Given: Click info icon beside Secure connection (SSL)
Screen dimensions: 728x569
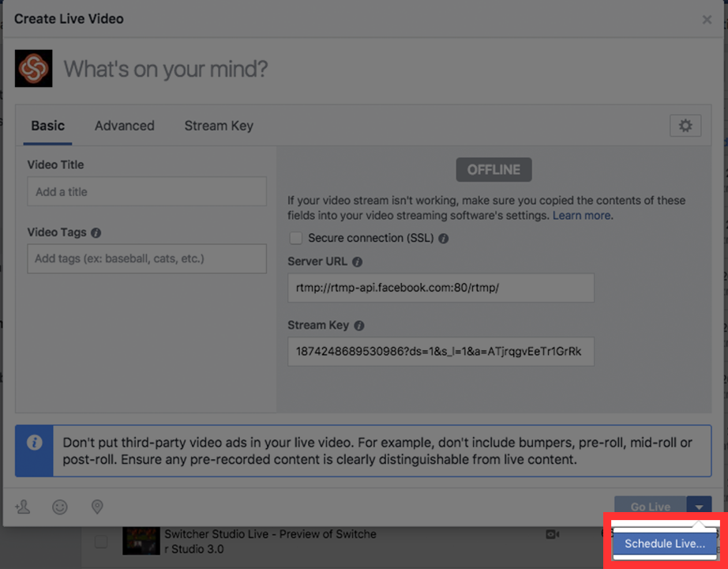Looking at the screenshot, I should pos(444,238).
